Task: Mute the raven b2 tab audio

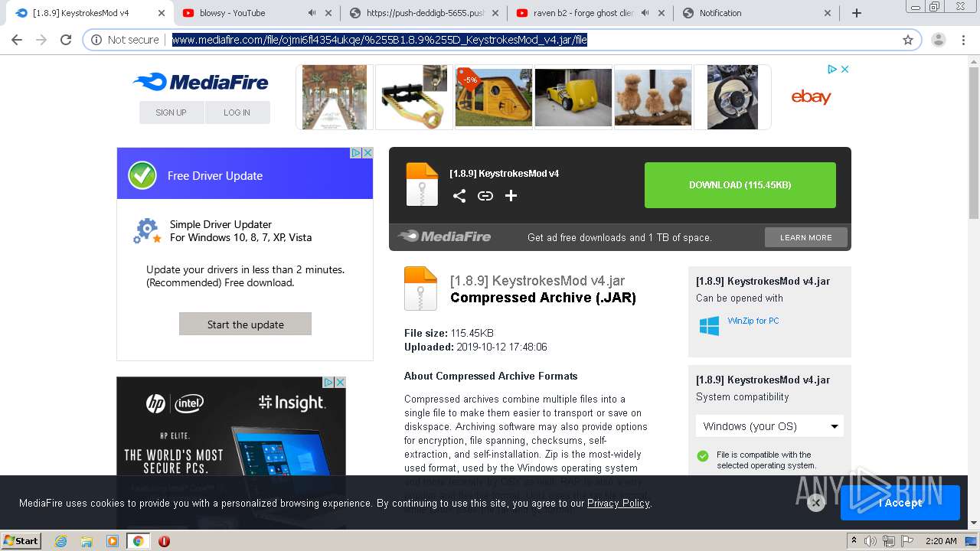Action: tap(645, 13)
